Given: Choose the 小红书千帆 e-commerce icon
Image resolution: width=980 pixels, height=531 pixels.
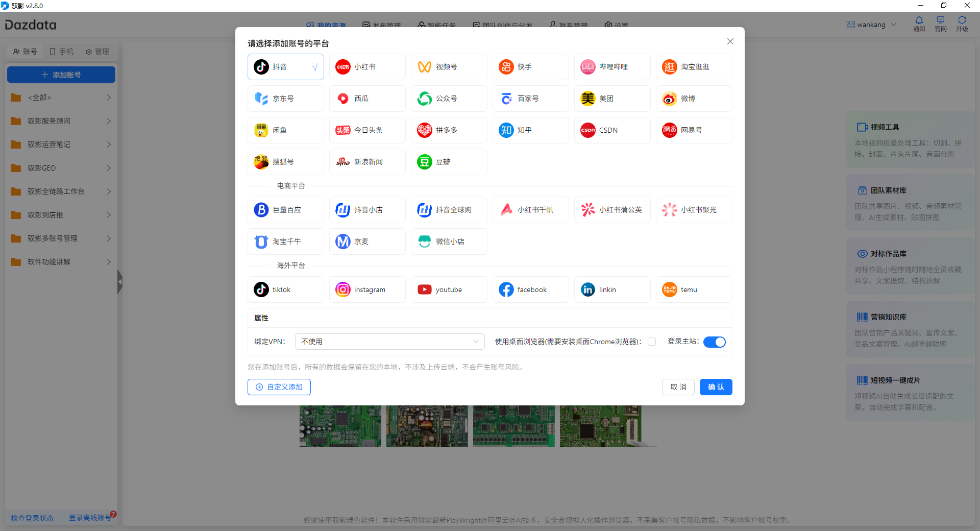Looking at the screenshot, I should tap(506, 210).
